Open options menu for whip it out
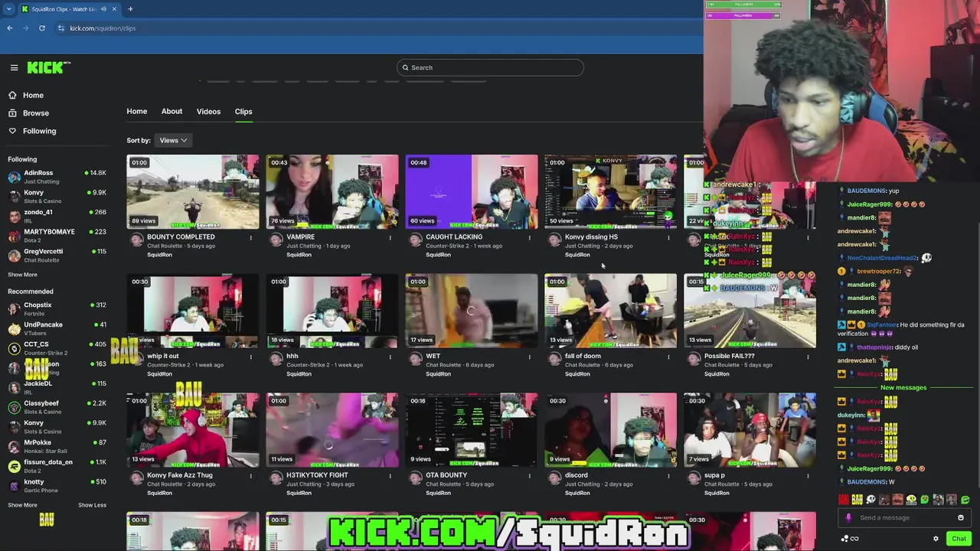 pos(250,357)
